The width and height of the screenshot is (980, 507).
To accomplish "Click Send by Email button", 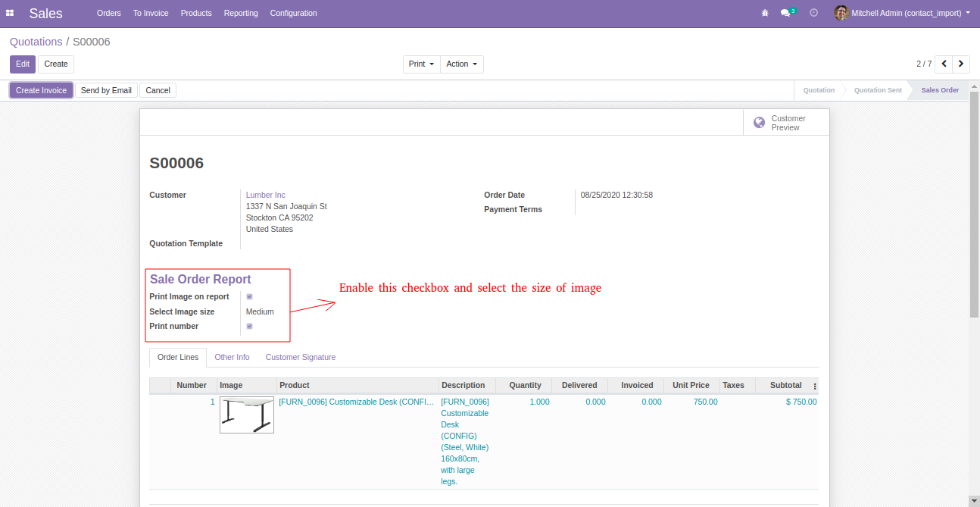I will coord(106,90).
